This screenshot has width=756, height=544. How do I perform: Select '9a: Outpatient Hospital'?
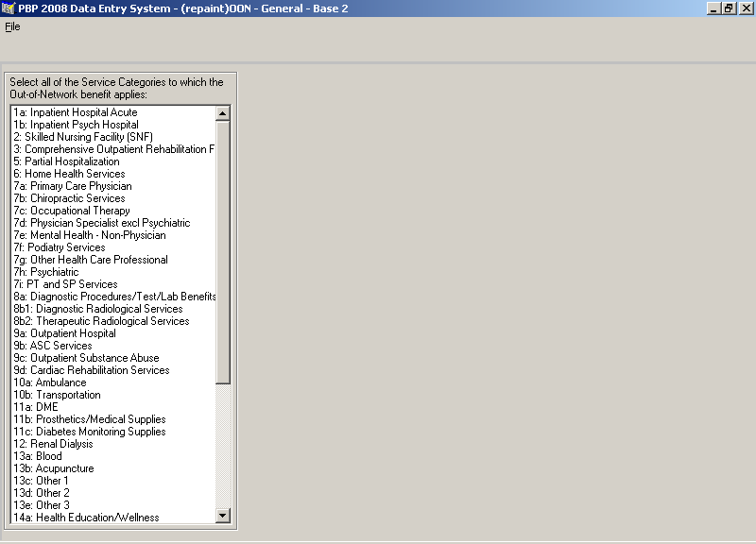pos(113,333)
